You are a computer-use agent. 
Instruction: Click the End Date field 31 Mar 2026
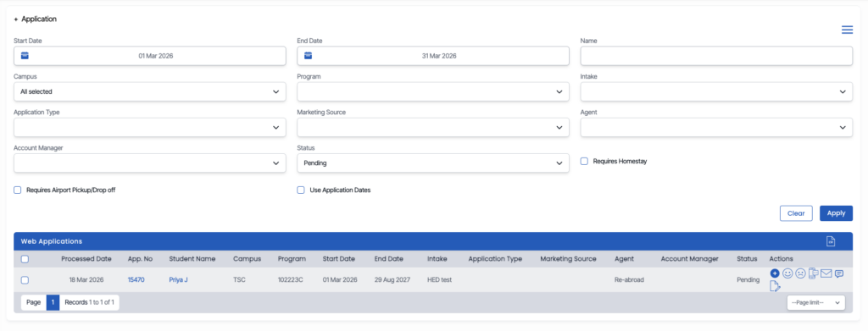433,56
